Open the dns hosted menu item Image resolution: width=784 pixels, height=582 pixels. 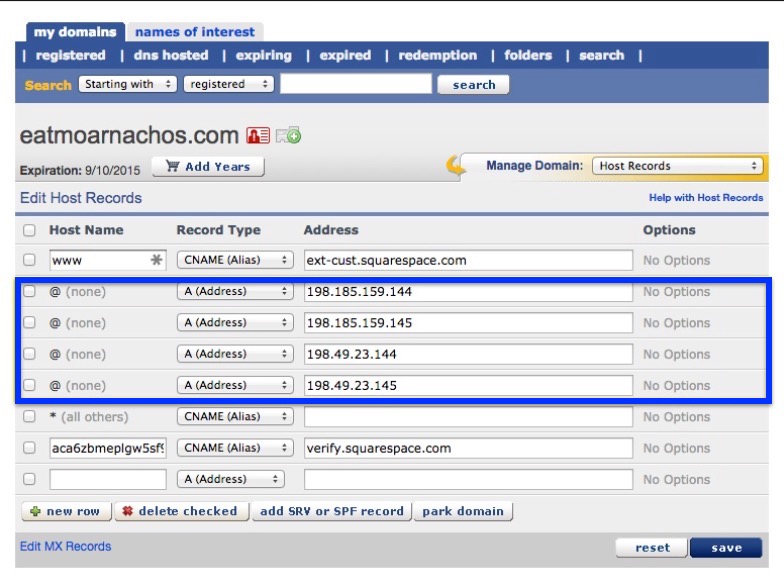[171, 56]
